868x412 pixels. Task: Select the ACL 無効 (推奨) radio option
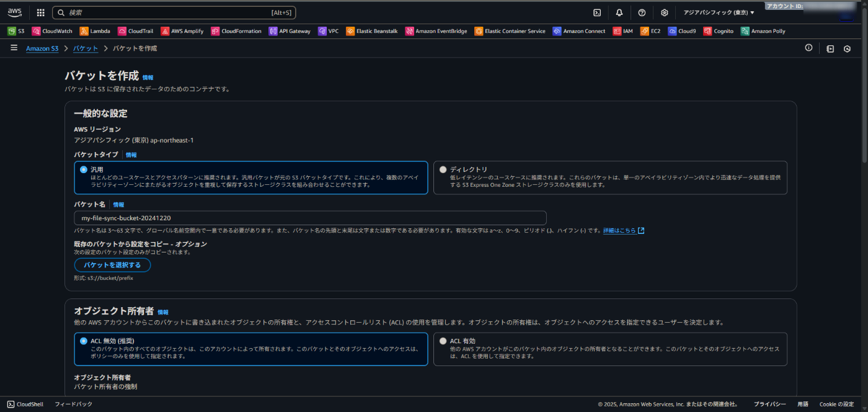click(84, 341)
